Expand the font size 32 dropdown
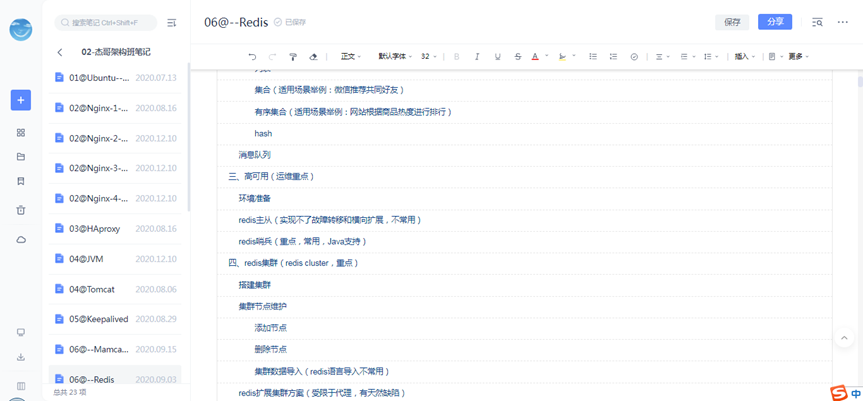 pyautogui.click(x=429, y=57)
